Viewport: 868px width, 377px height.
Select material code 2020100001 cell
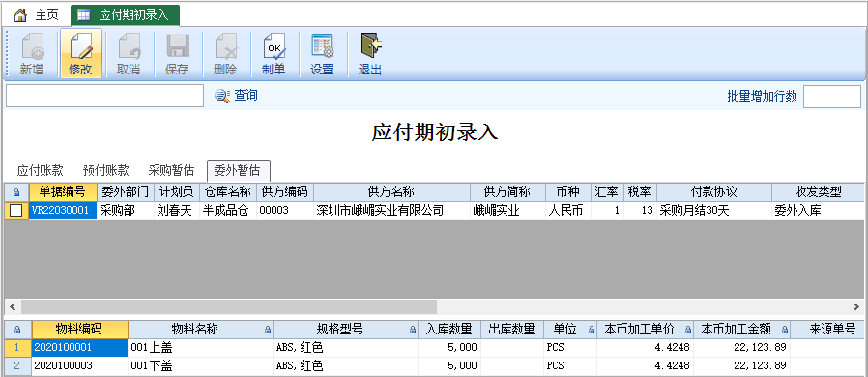[x=79, y=348]
